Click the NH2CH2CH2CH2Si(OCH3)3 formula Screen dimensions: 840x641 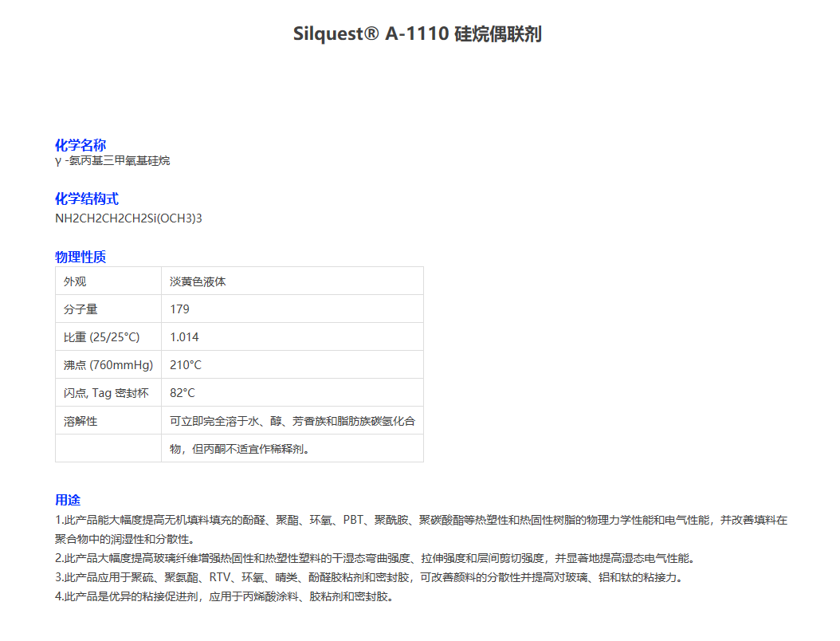(x=128, y=218)
